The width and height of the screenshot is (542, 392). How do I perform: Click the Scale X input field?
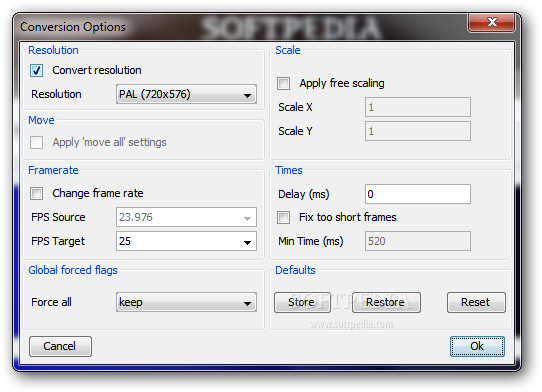(x=418, y=107)
